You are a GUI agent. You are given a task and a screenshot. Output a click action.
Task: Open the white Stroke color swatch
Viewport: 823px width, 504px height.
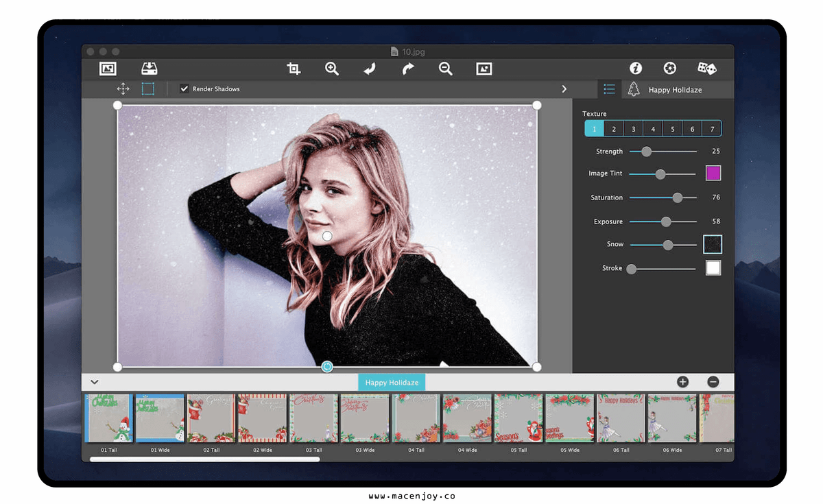coord(713,268)
